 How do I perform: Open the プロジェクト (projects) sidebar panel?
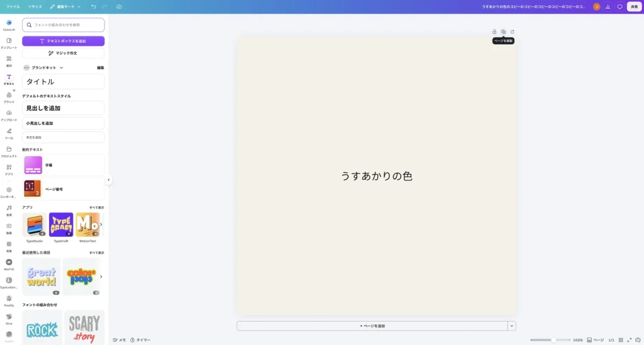[9, 151]
